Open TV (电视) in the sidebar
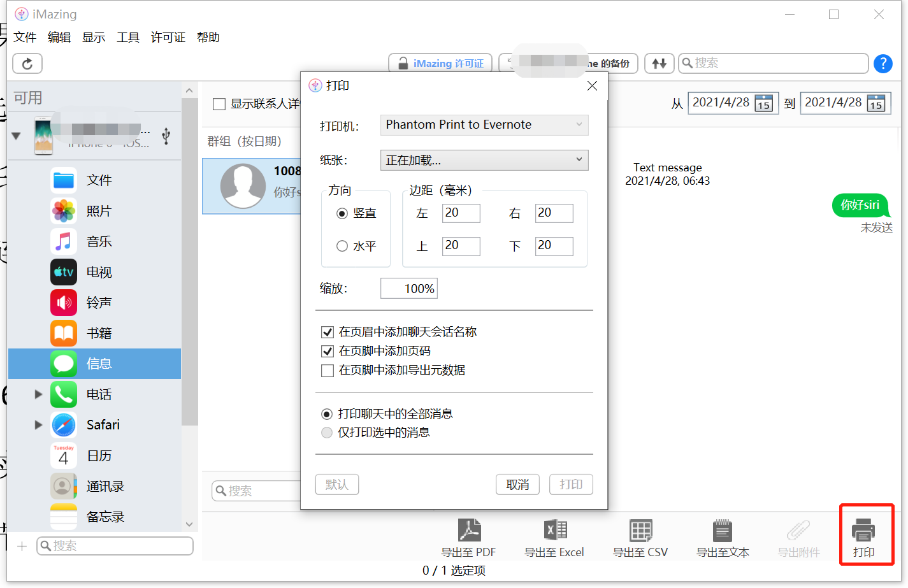 coord(94,272)
